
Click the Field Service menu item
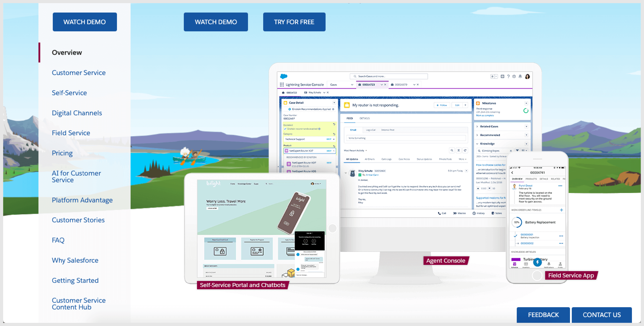(71, 133)
